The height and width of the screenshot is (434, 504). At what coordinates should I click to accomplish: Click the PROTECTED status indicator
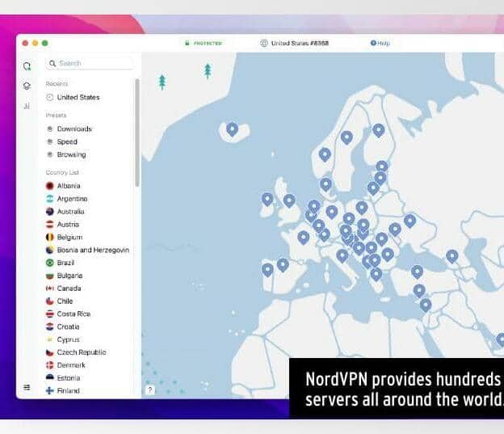204,43
